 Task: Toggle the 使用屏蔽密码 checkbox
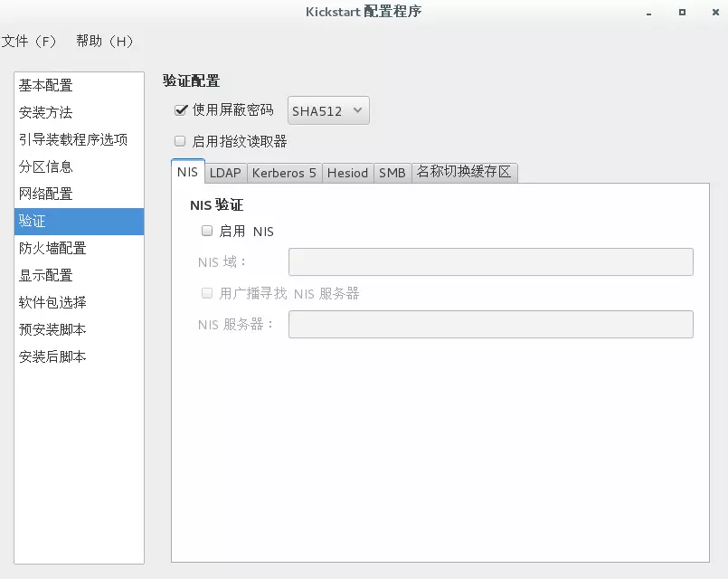pyautogui.click(x=181, y=110)
